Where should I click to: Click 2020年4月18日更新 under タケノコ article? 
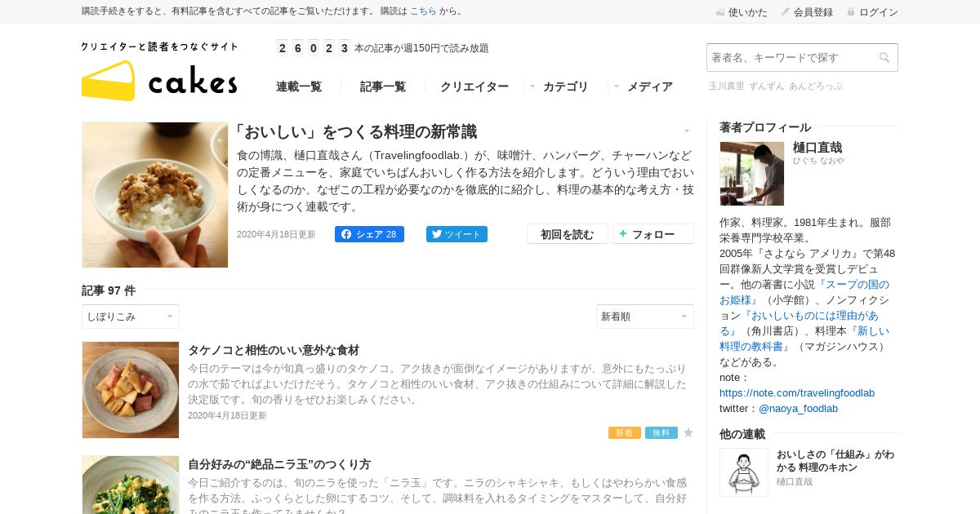coord(227,415)
